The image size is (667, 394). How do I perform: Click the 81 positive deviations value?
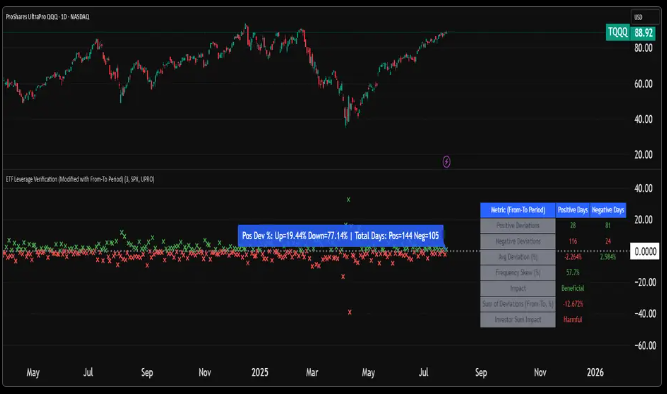[x=608, y=226]
